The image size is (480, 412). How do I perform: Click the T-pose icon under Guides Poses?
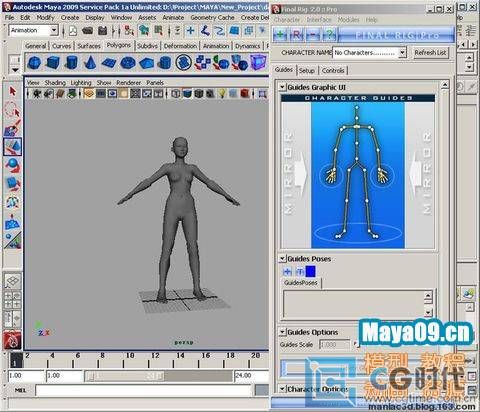299,271
